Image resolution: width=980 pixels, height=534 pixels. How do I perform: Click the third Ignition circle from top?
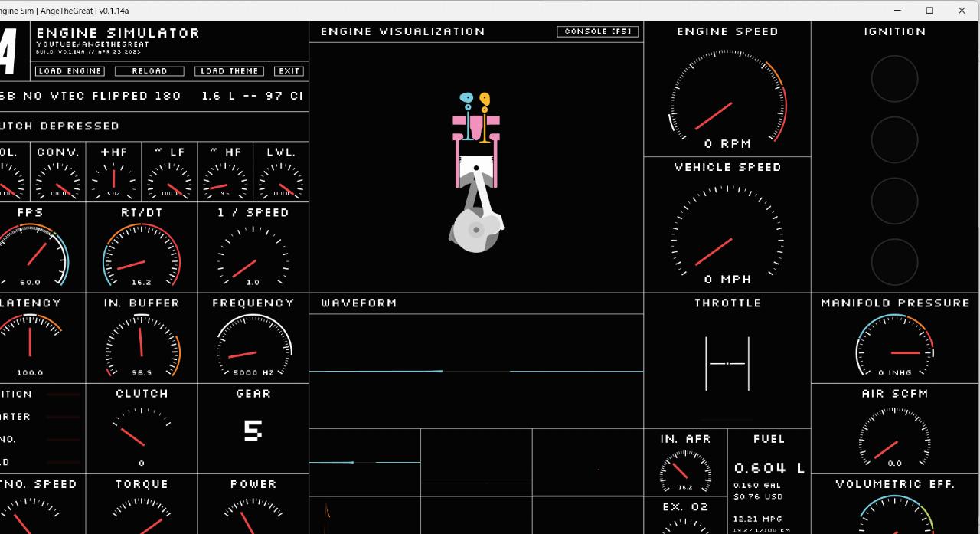pyautogui.click(x=894, y=201)
